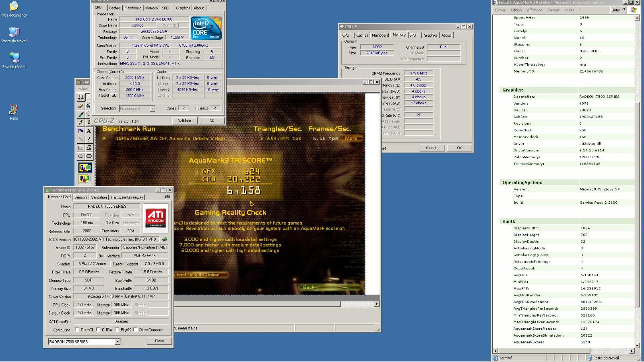Screen dimensions: 644x362
Task: Click the Intel Core 2 Duo logo in CPU-Z
Action: [206, 28]
